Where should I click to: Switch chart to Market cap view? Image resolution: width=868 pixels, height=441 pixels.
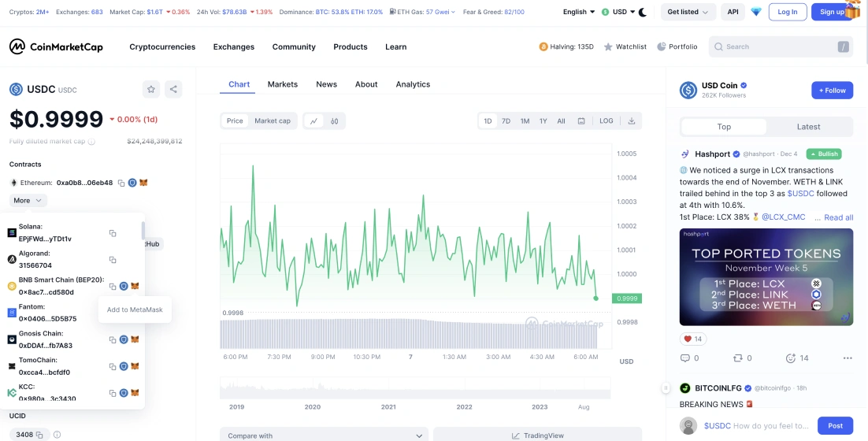(x=273, y=120)
